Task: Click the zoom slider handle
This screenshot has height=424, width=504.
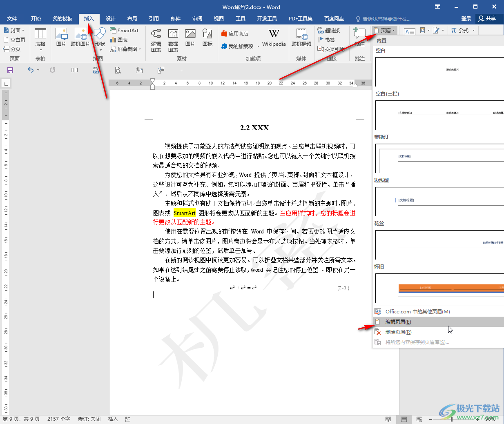Action: (x=452, y=419)
